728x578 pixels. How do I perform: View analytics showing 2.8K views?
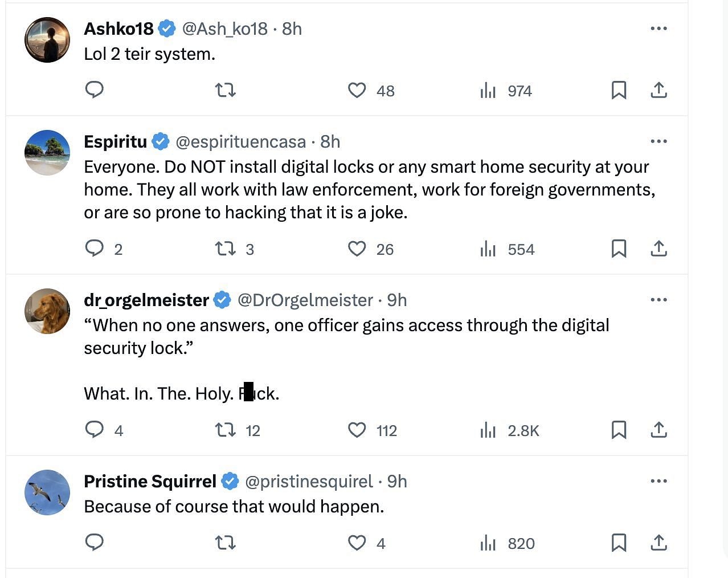coord(509,430)
